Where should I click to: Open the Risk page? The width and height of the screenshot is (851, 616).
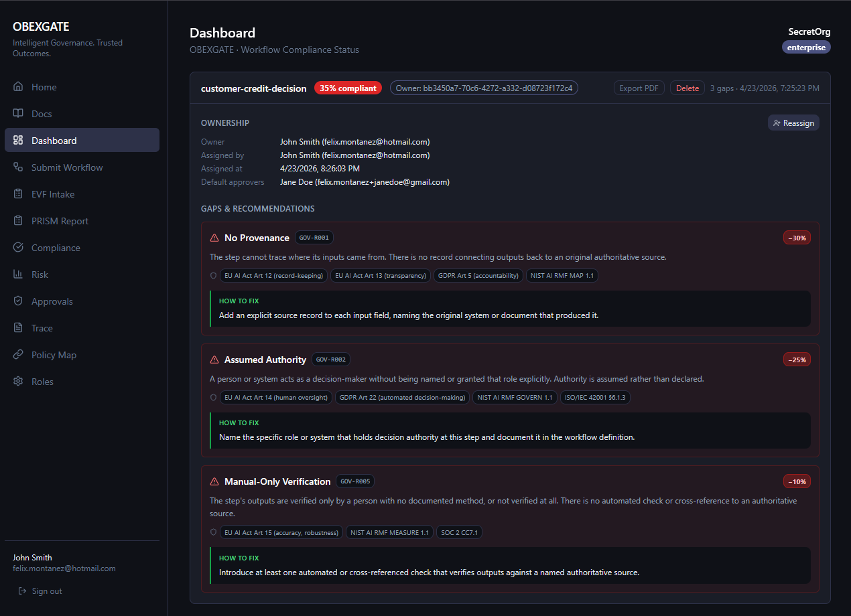[x=82, y=275]
